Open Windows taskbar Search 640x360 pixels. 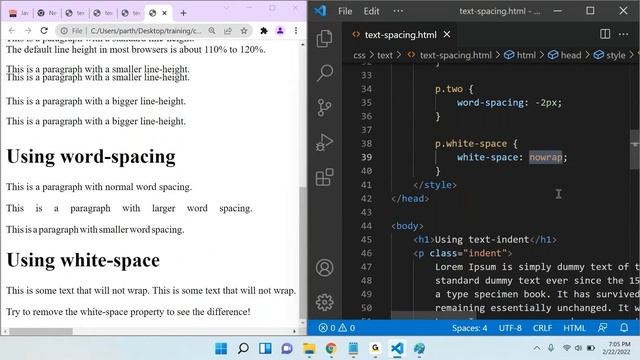click(243, 348)
